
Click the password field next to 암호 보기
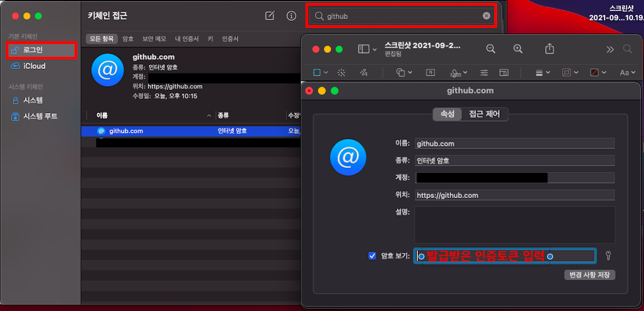tap(505, 256)
